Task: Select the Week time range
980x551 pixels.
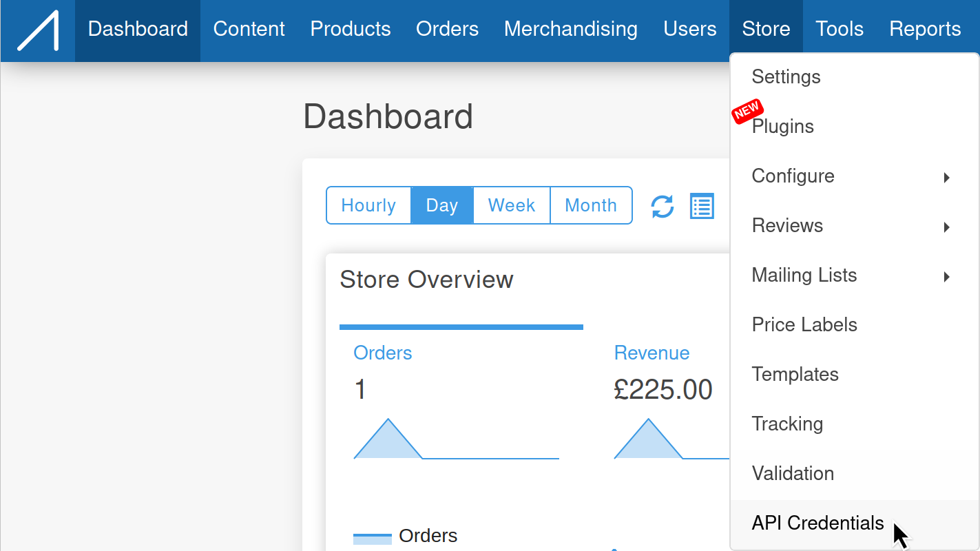Action: click(512, 205)
